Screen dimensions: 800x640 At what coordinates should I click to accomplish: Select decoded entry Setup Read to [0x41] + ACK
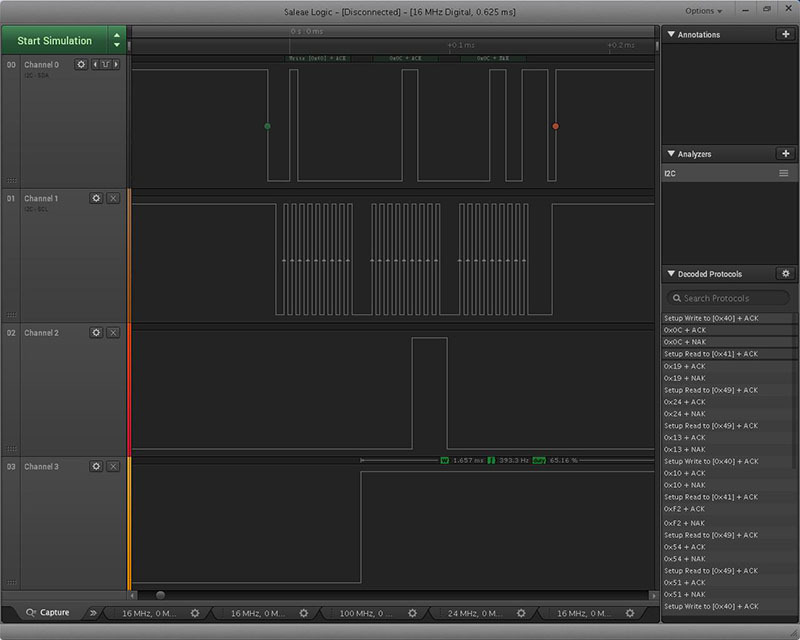[711, 354]
